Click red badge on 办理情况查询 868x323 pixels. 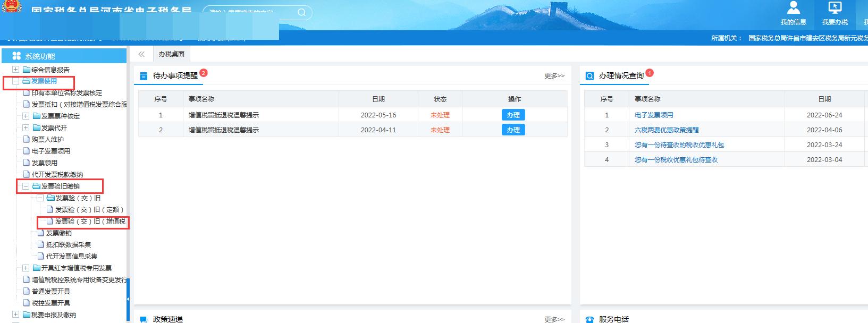click(x=650, y=73)
